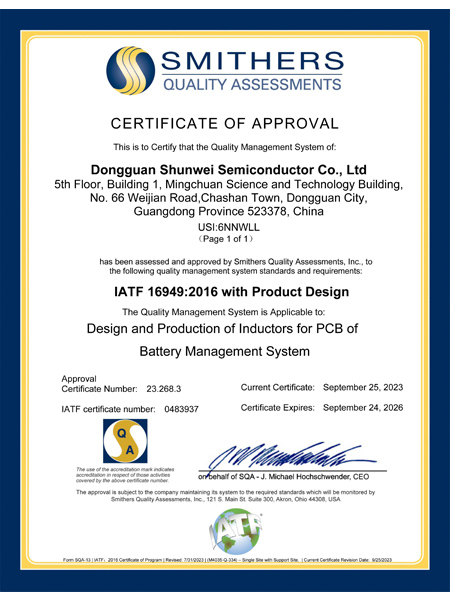Screen dimensions: 450x600
Task: Click expiry date September 24, 2026
Action: [363, 408]
